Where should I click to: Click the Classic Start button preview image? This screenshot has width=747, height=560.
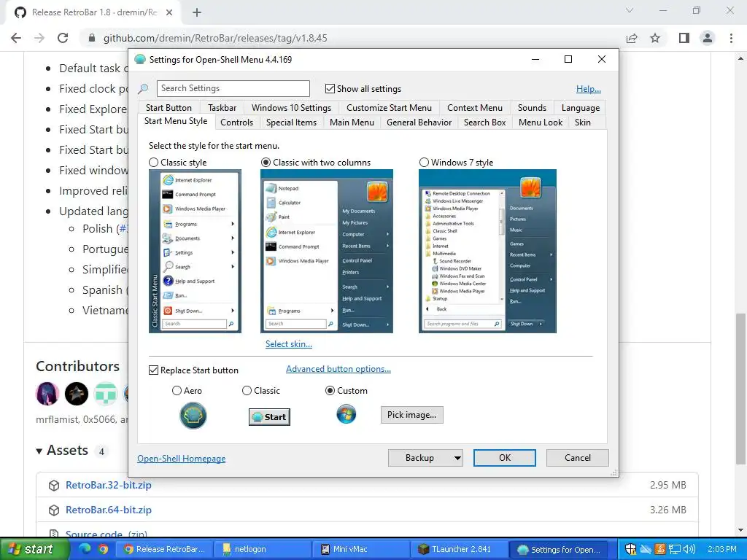[269, 416]
